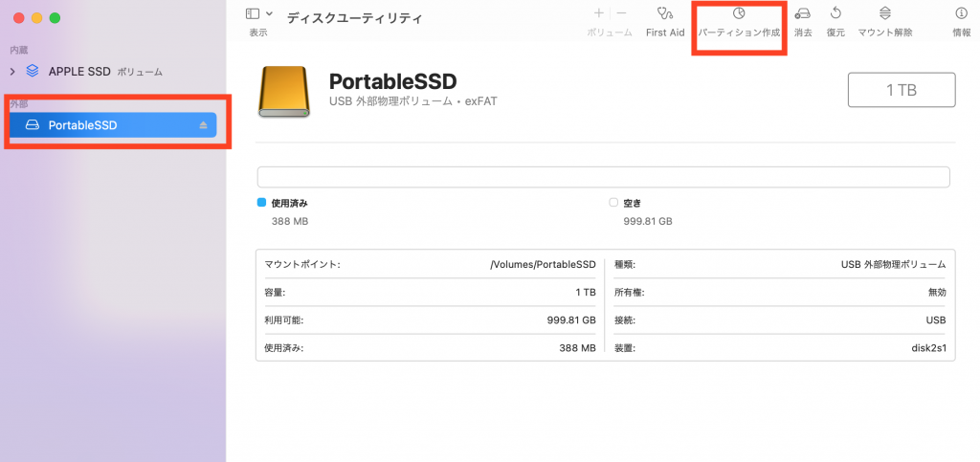Click the remove volume minus icon

coord(621,13)
